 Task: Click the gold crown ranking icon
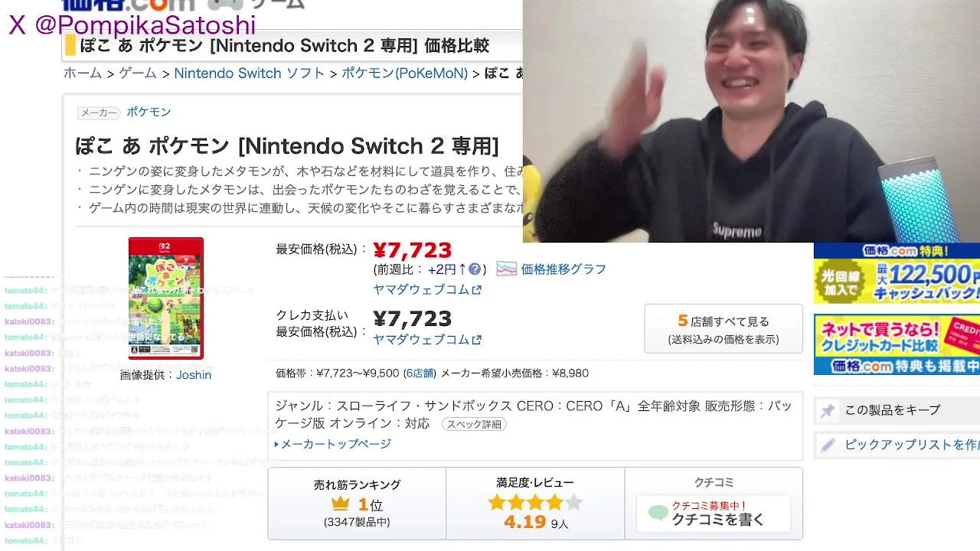(341, 504)
